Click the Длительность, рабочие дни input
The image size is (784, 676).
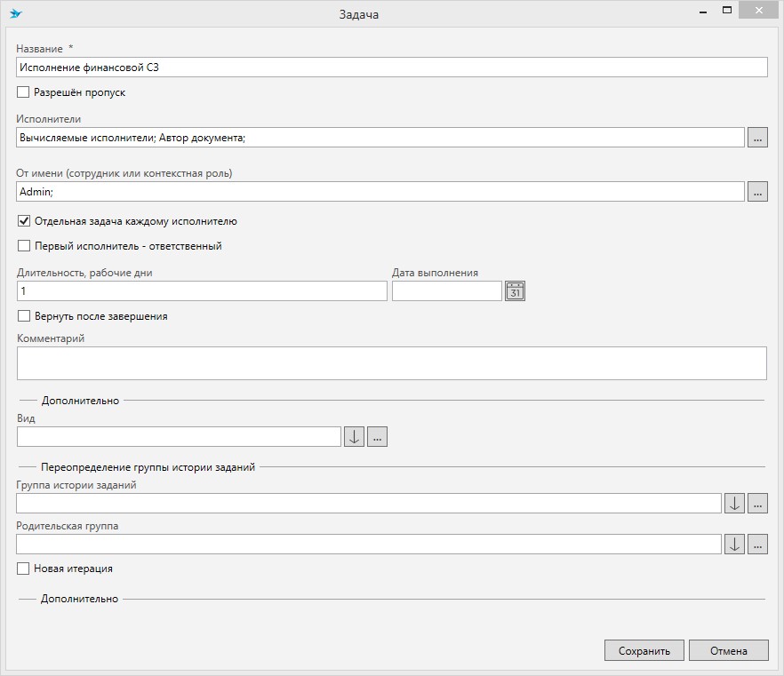point(202,291)
